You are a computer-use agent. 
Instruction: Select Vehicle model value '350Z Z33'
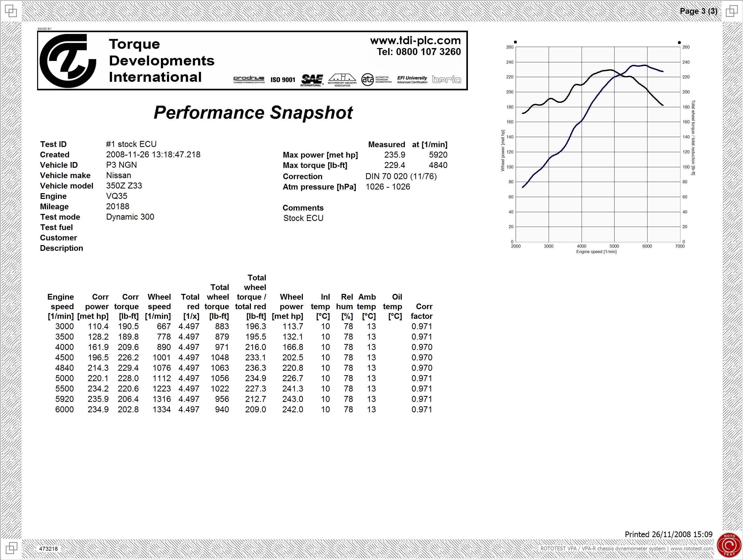(124, 186)
